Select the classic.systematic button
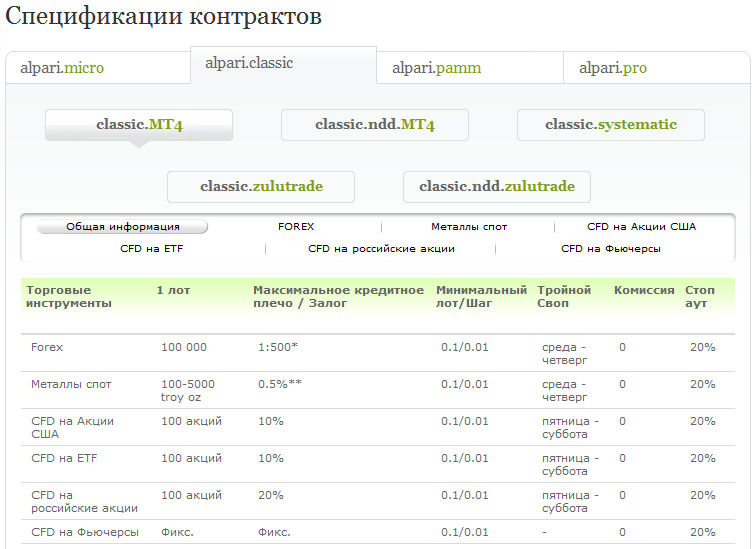Viewport: 756px width, 549px height. (611, 125)
